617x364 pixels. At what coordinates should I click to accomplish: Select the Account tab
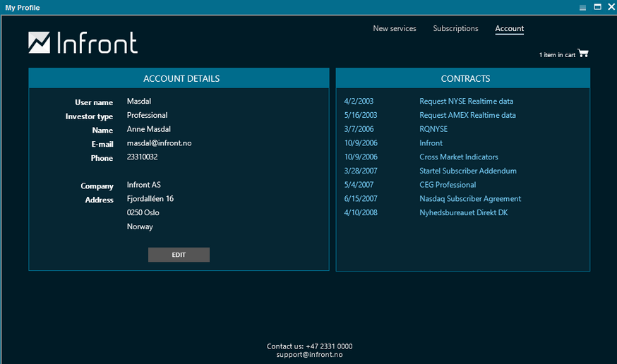coord(509,29)
